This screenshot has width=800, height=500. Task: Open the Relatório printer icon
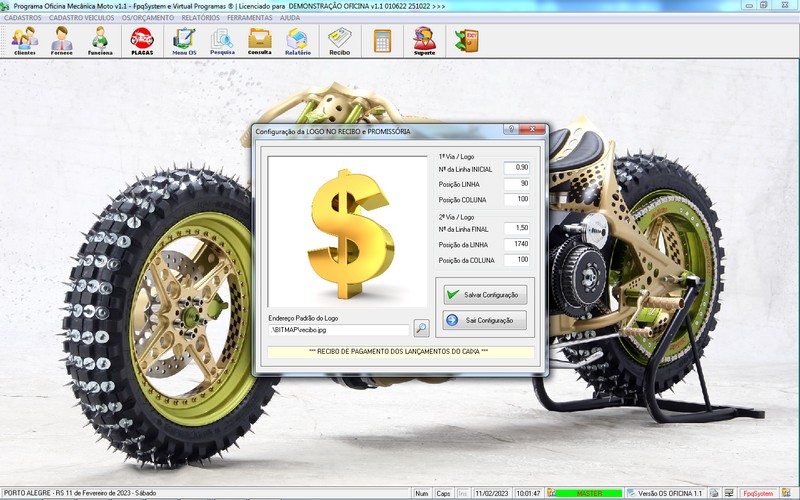[298, 41]
